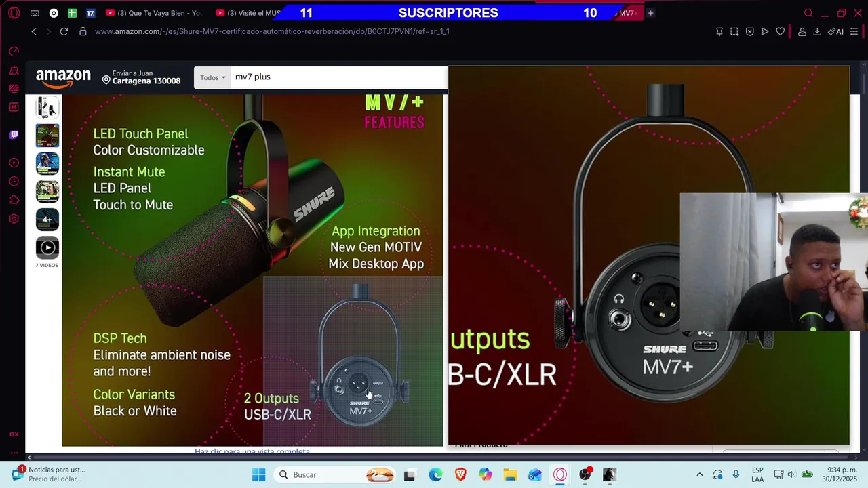Open the Amazon home logo
This screenshot has width=868, height=488.
[x=63, y=79]
